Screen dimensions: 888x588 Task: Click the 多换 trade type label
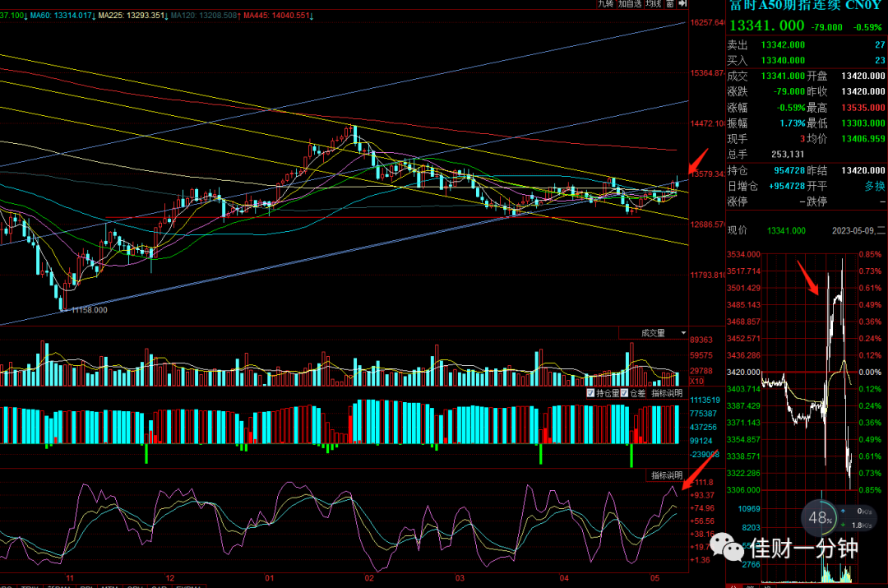pyautogui.click(x=874, y=186)
